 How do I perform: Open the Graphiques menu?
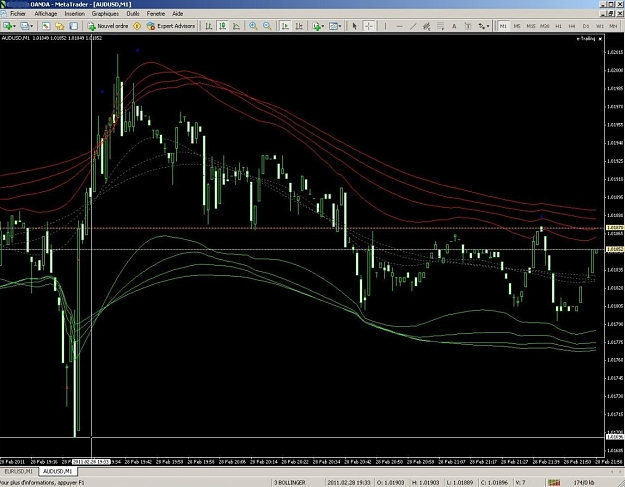pyautogui.click(x=105, y=14)
